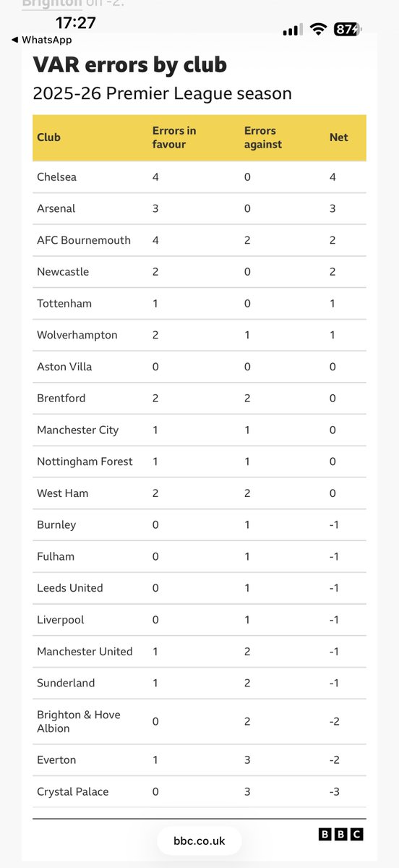Tap the Wi-Fi status icon
The image size is (399, 868).
pyautogui.click(x=318, y=30)
